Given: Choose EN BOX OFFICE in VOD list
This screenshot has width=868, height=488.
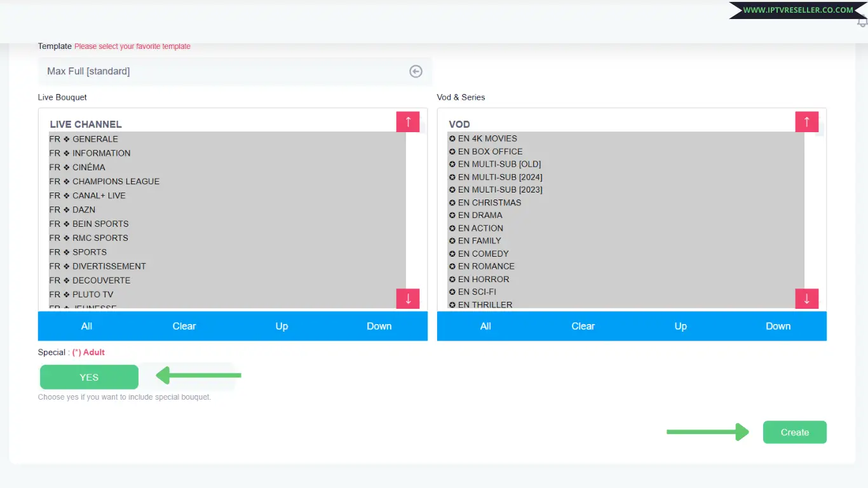Looking at the screenshot, I should point(490,152).
